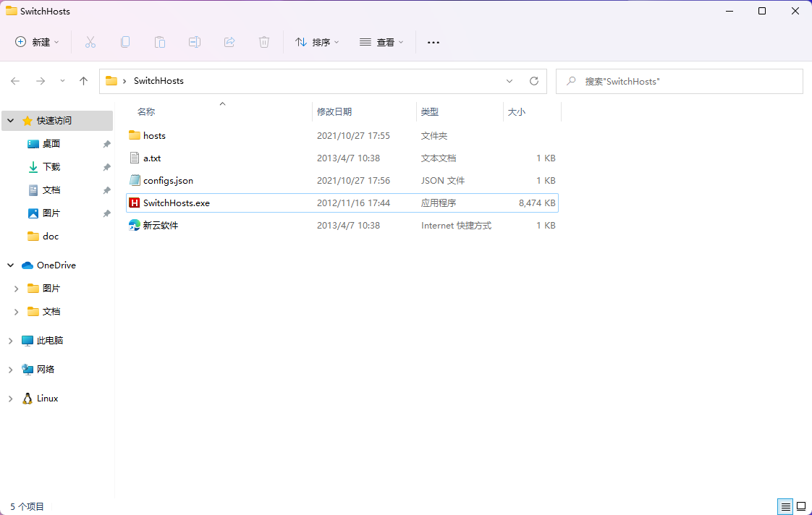Click the JSON 文件 type cell
The height and width of the screenshot is (515, 812).
[443, 181]
